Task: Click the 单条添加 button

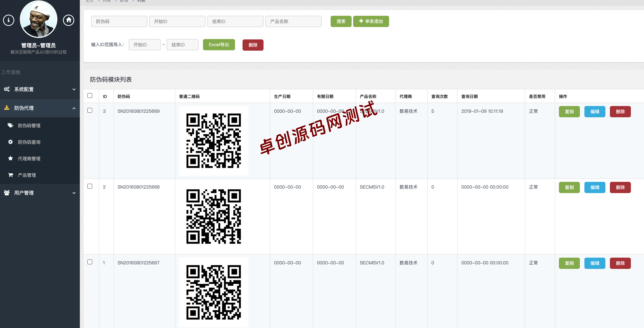Action: point(371,22)
